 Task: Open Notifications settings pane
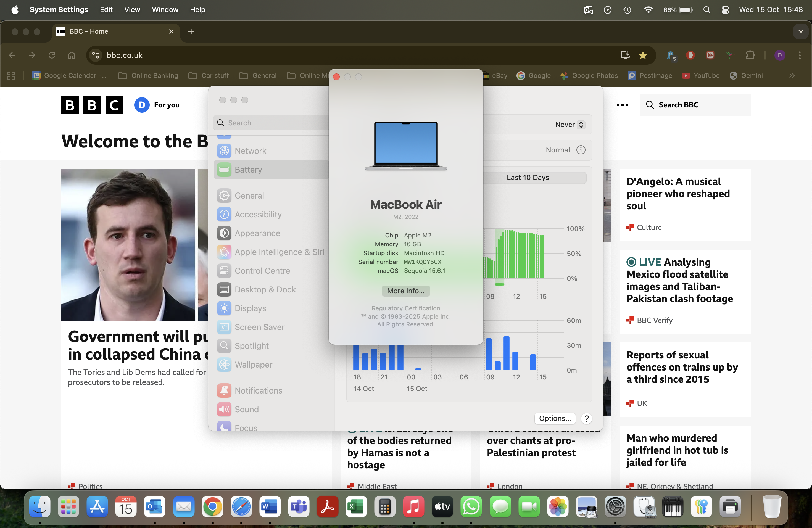click(258, 390)
